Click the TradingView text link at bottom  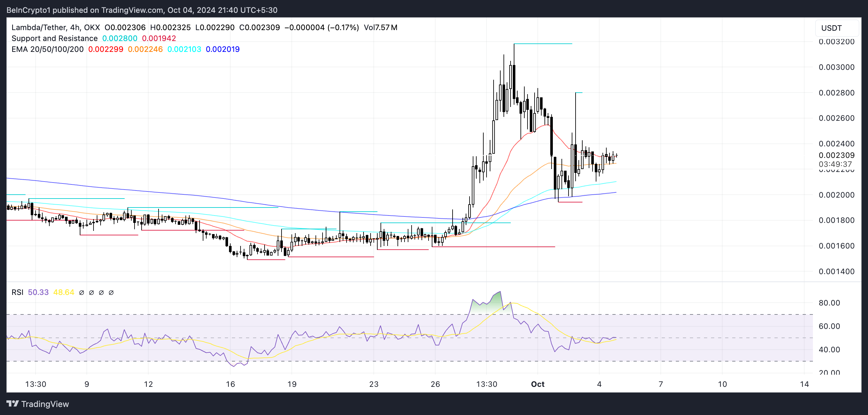pos(45,404)
